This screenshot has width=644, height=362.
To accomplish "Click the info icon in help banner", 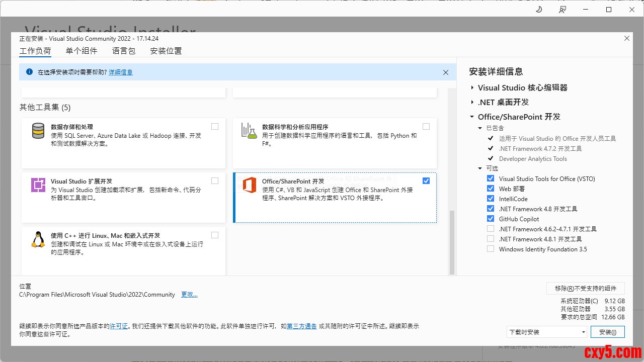I will click(x=29, y=72).
